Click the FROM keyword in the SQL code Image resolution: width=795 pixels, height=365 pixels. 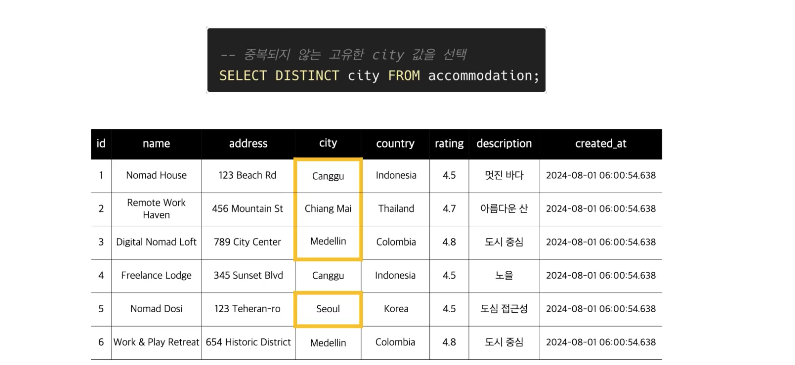pos(404,76)
